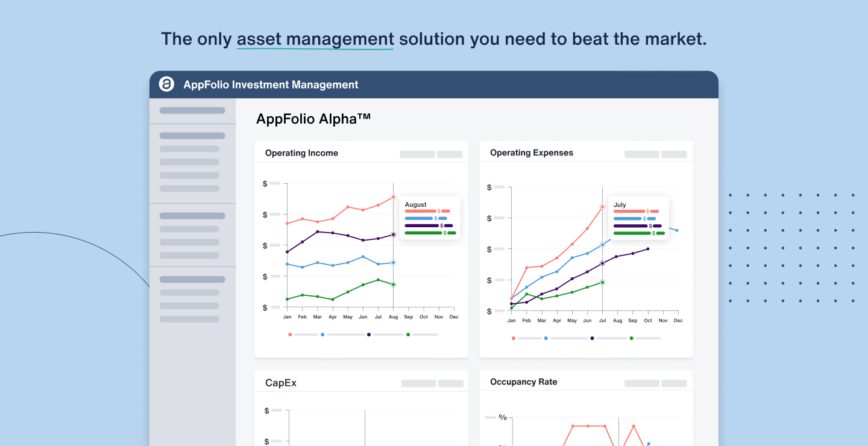Image resolution: width=868 pixels, height=446 pixels.
Task: Toggle green series legend dot under Operating Expenses
Action: [x=632, y=338]
